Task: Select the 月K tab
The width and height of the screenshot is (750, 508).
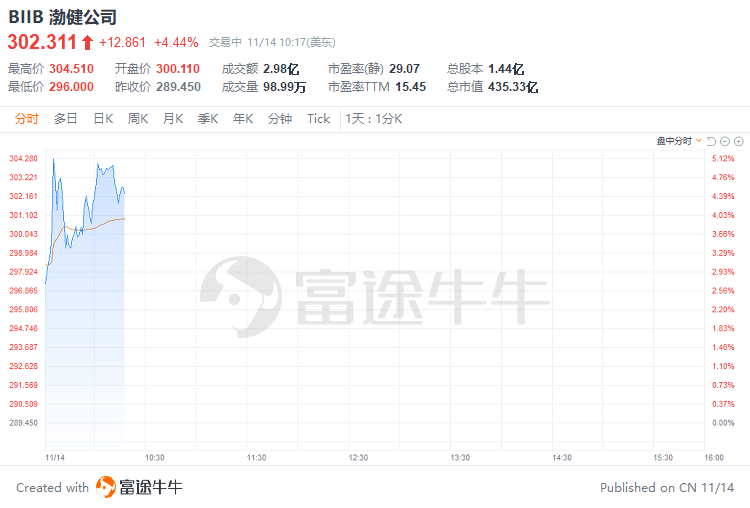Action: pyautogui.click(x=173, y=119)
